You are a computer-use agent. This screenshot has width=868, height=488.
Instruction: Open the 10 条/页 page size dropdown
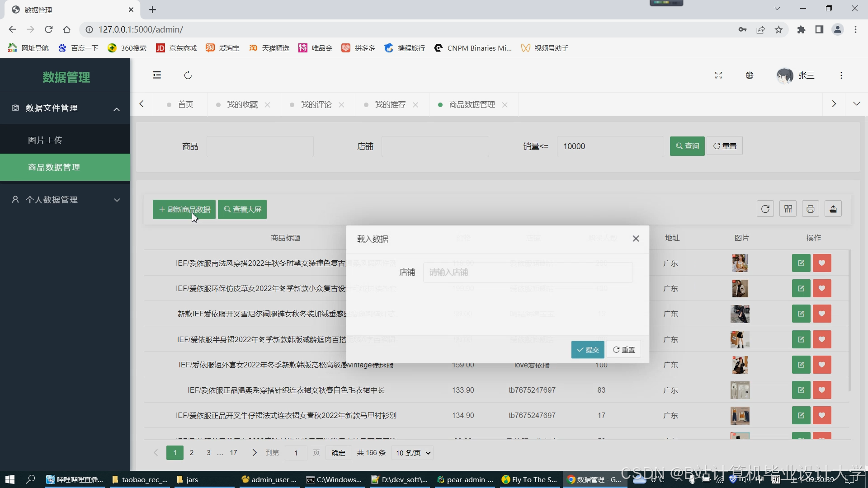click(x=413, y=453)
